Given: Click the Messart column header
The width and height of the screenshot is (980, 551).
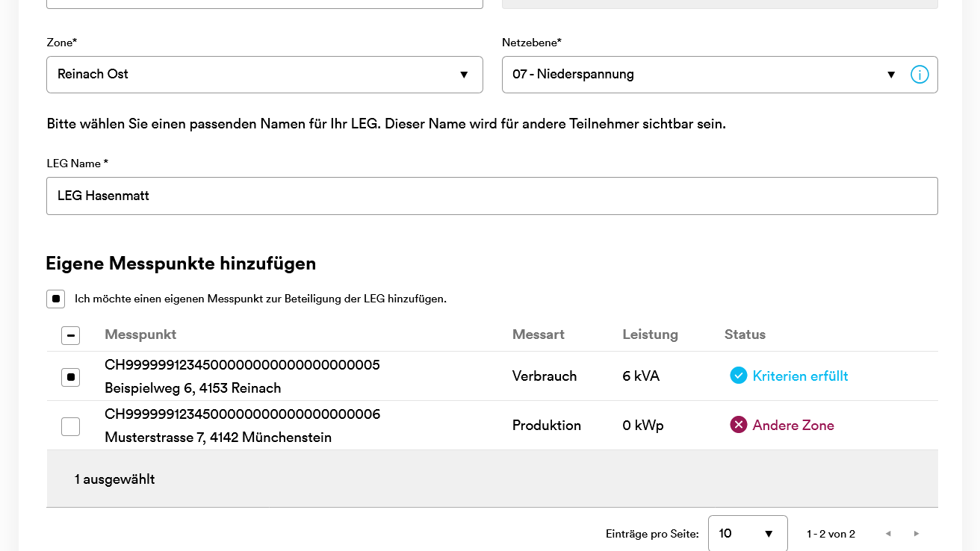Looking at the screenshot, I should tap(538, 334).
